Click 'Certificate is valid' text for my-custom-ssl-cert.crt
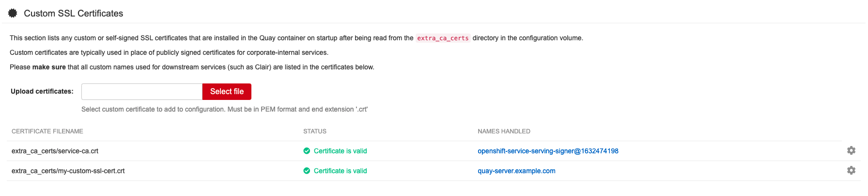Image resolution: width=868 pixels, height=196 pixels. tap(341, 171)
